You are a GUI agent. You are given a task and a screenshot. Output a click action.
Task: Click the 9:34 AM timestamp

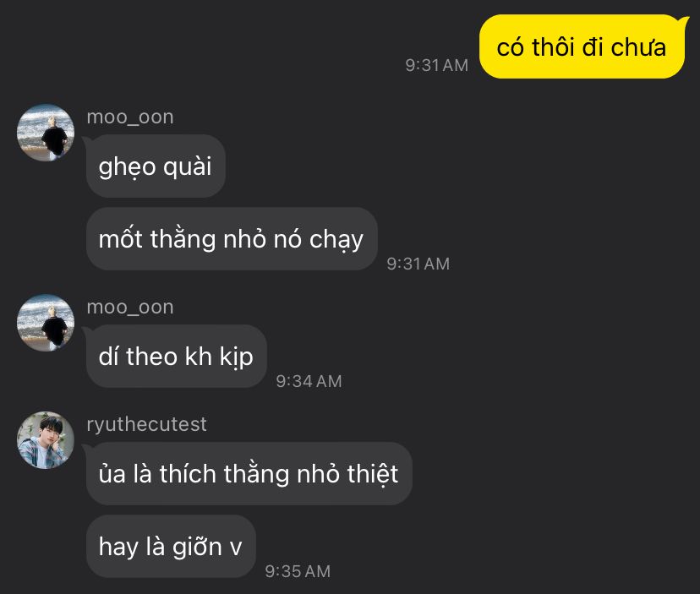pyautogui.click(x=309, y=381)
